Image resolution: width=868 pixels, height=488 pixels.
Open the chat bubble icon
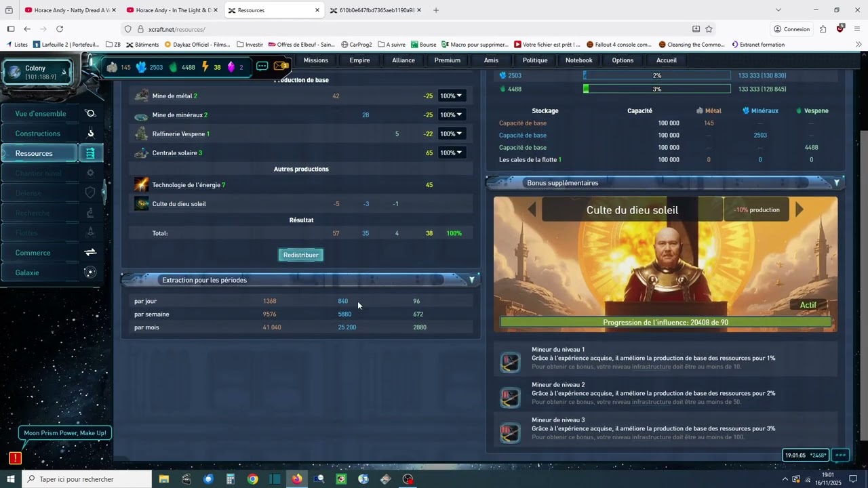click(x=262, y=66)
